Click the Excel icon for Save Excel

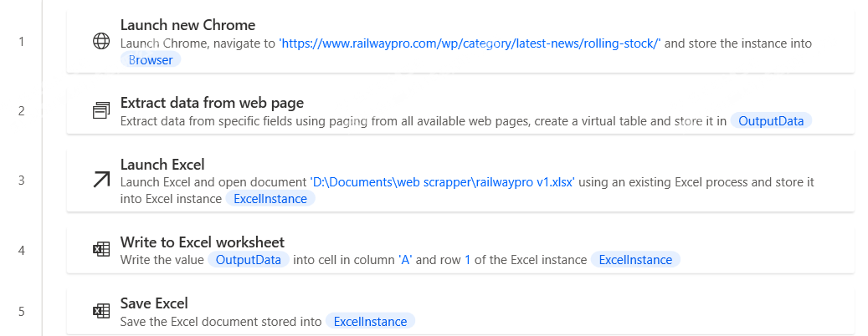(x=101, y=311)
